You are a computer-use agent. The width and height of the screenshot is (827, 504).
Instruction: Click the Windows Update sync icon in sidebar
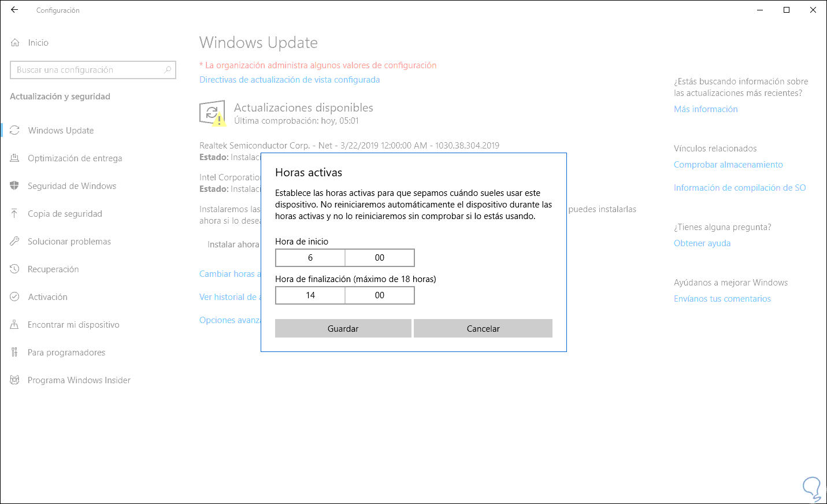pos(15,131)
